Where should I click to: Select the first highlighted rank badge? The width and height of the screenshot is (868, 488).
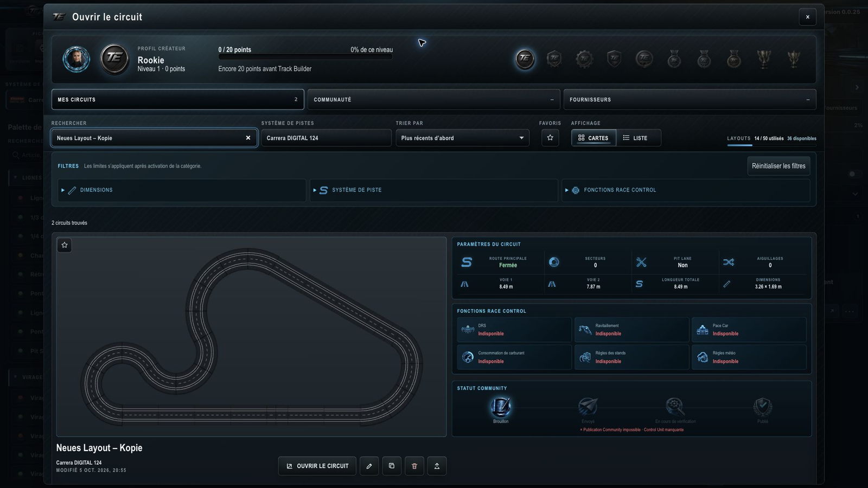coord(525,58)
